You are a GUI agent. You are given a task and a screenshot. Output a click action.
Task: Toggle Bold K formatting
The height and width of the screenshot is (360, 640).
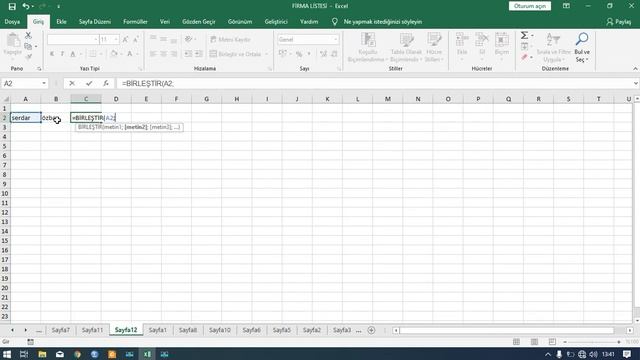(x=52, y=54)
